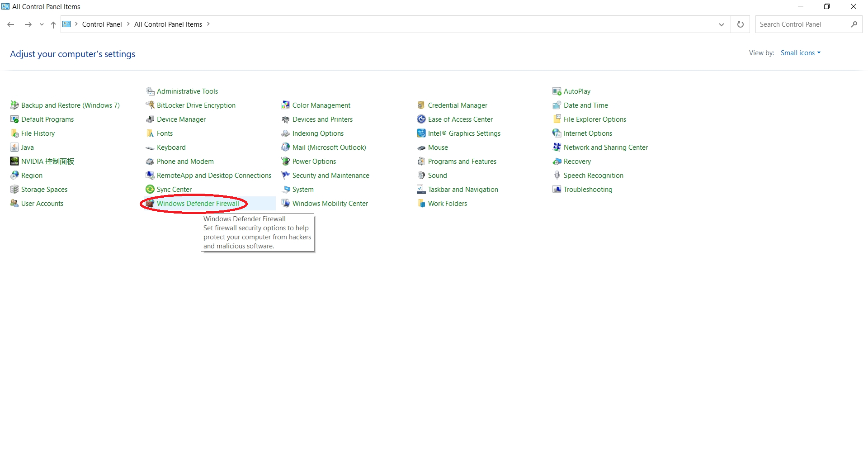This screenshot has width=868, height=466.
Task: Open Work Folders link
Action: coord(448,204)
